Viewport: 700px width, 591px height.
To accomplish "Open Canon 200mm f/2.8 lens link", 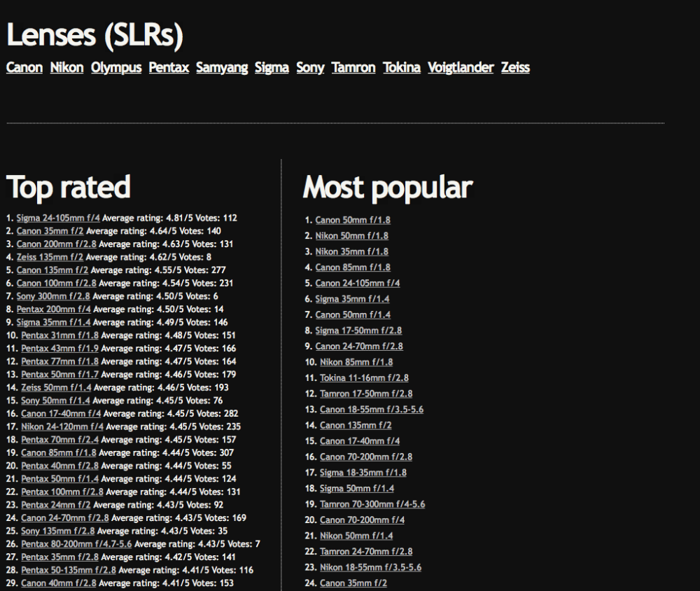I will pyautogui.click(x=56, y=244).
